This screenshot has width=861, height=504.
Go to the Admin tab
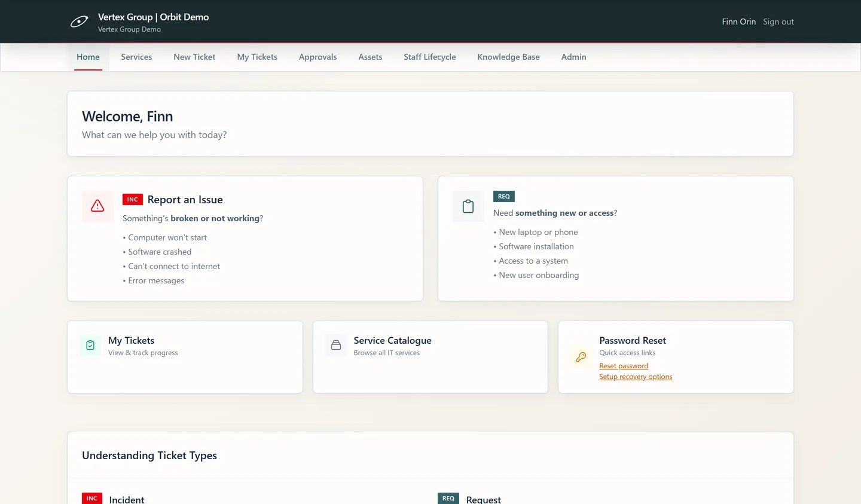tap(574, 57)
